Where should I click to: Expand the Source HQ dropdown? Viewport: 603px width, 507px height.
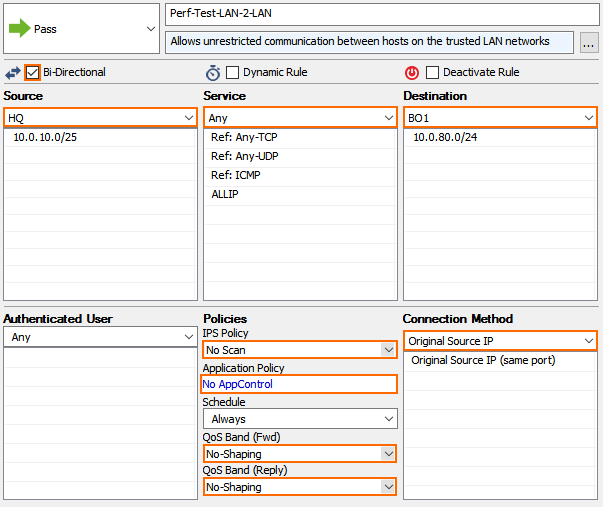189,118
